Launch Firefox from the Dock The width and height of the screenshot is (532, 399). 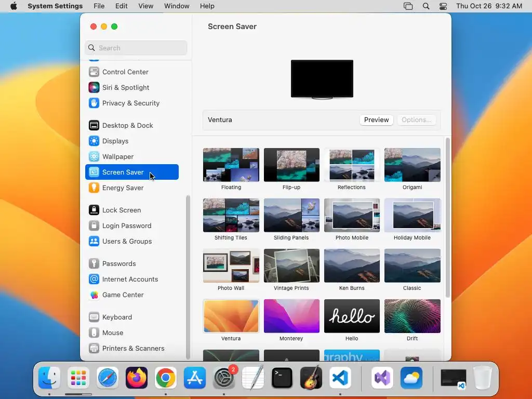click(x=137, y=378)
